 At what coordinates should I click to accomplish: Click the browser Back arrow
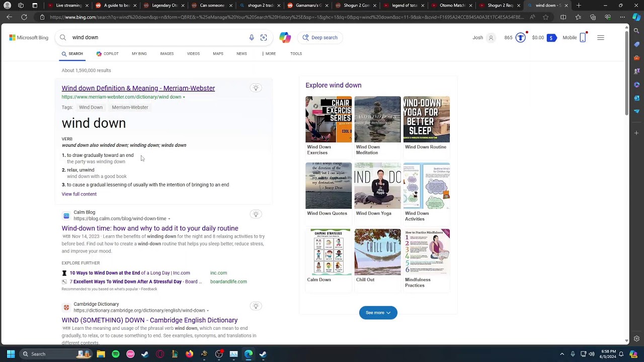[x=9, y=17]
